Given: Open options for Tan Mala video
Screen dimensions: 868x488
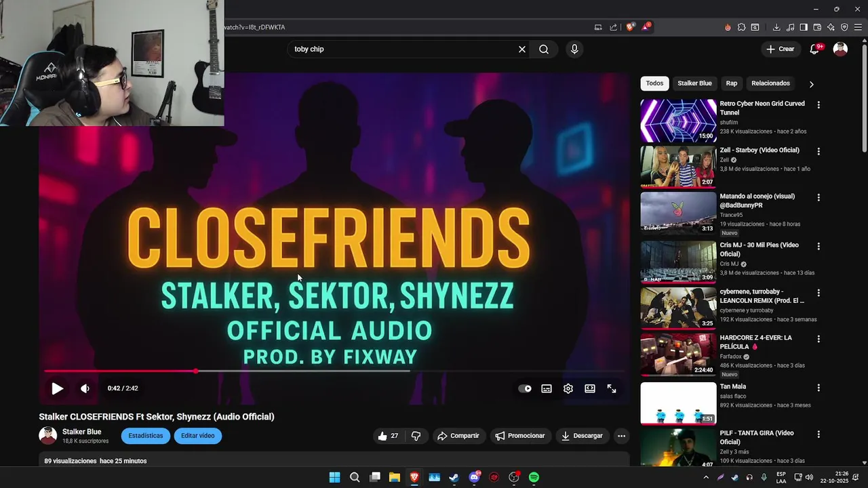Looking at the screenshot, I should (x=818, y=388).
